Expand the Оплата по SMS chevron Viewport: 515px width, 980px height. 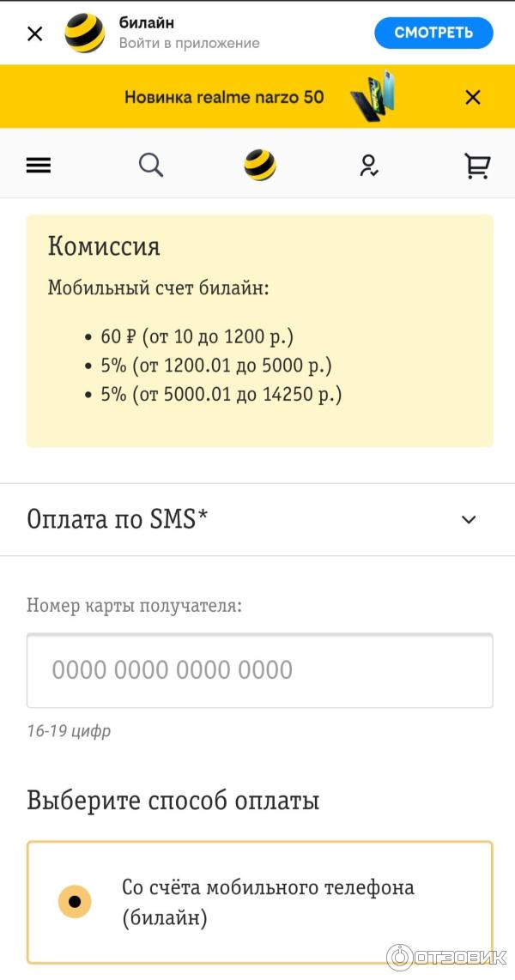point(469,519)
